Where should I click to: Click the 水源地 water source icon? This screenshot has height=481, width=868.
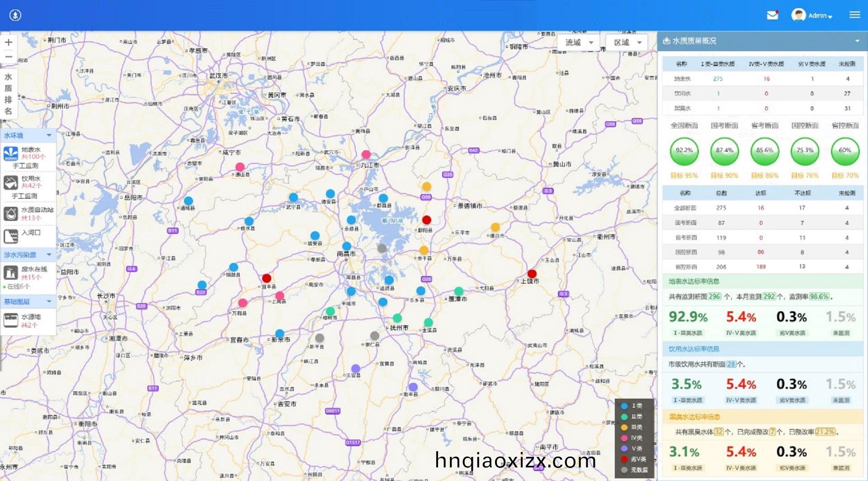pyautogui.click(x=10, y=320)
